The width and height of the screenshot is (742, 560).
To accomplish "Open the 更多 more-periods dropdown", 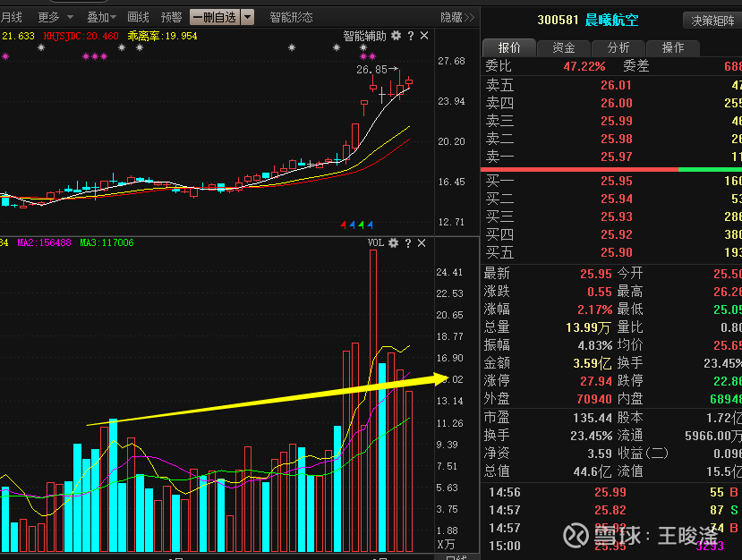I will click(x=52, y=16).
